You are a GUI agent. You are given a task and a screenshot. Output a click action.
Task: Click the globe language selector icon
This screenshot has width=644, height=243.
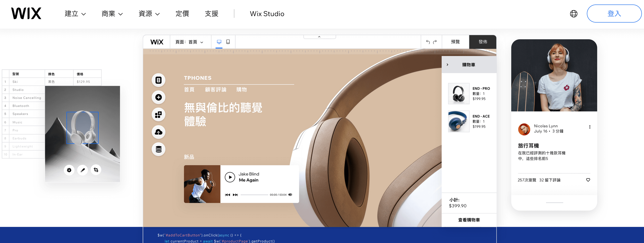click(574, 14)
